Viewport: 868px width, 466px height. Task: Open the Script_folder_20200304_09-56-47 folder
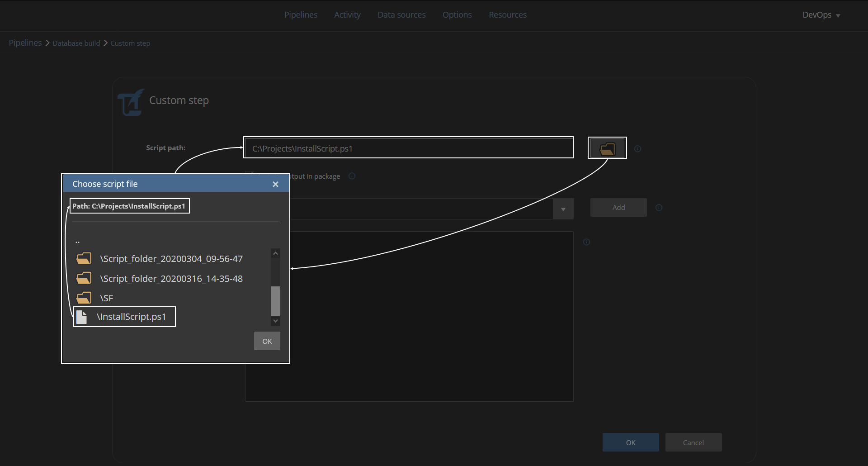coord(171,259)
